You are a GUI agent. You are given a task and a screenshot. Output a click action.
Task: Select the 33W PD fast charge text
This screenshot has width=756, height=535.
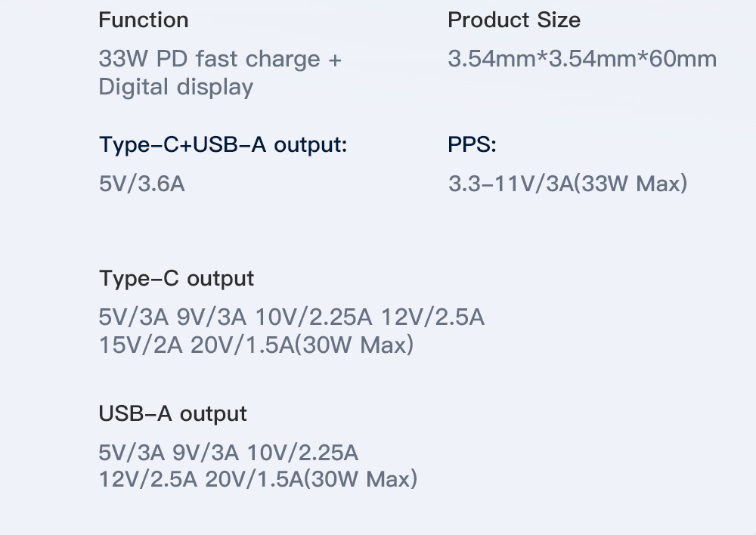(x=209, y=59)
